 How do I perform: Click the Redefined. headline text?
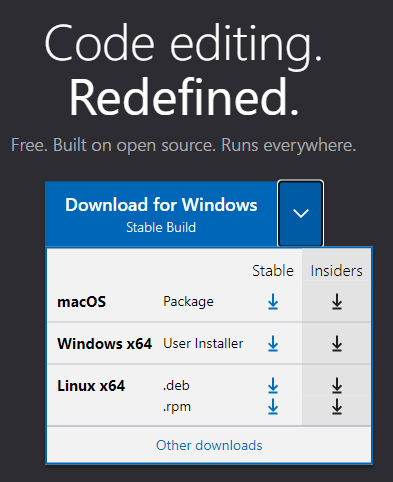pos(183,97)
